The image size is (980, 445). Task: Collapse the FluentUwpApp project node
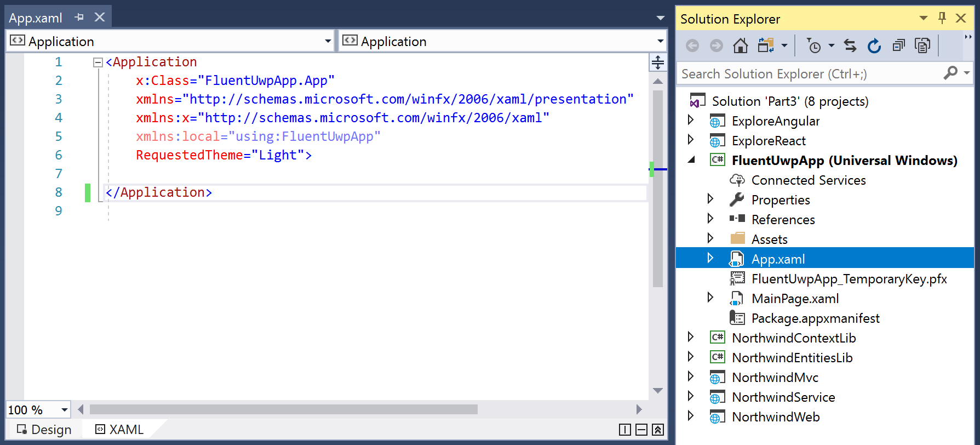click(x=692, y=159)
